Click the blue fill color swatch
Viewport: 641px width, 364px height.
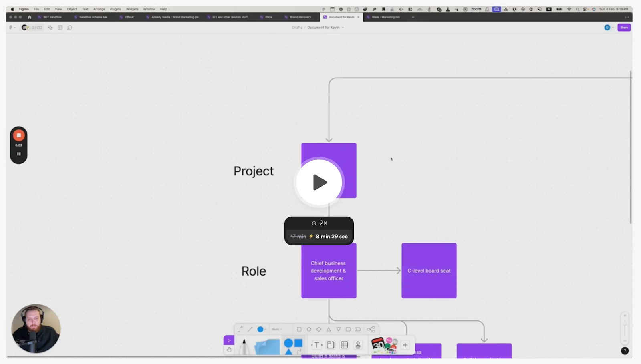tap(260, 329)
